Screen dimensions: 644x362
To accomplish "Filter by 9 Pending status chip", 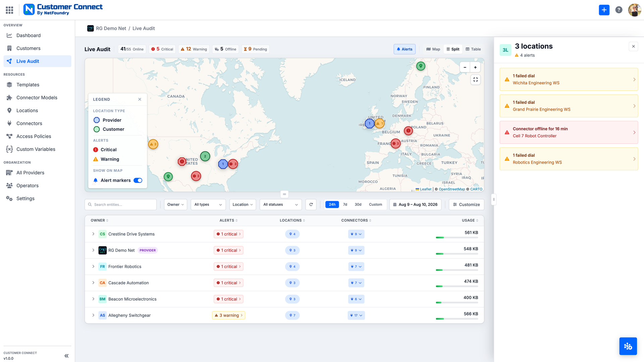I will coord(255,49).
